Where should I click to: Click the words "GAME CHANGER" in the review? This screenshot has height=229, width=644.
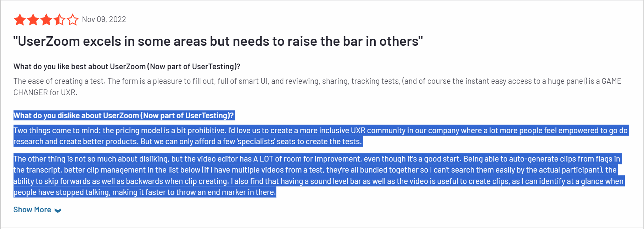coord(611,81)
